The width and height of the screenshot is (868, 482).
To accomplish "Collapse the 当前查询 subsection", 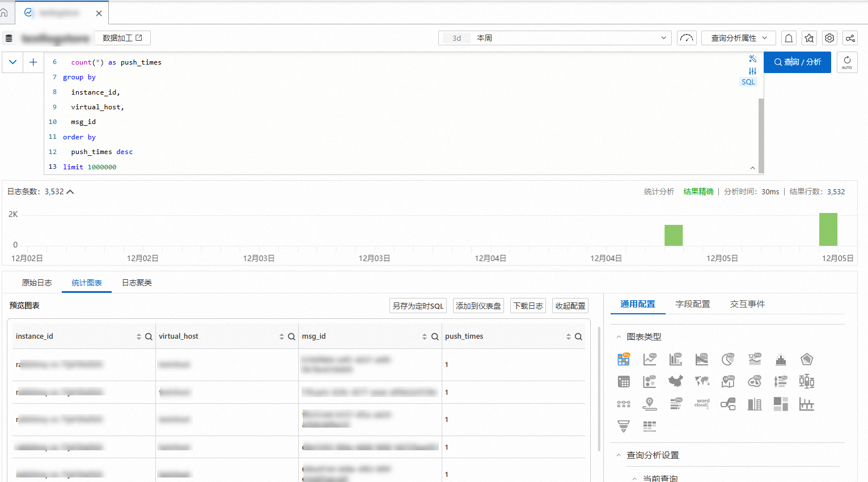I will coord(635,479).
